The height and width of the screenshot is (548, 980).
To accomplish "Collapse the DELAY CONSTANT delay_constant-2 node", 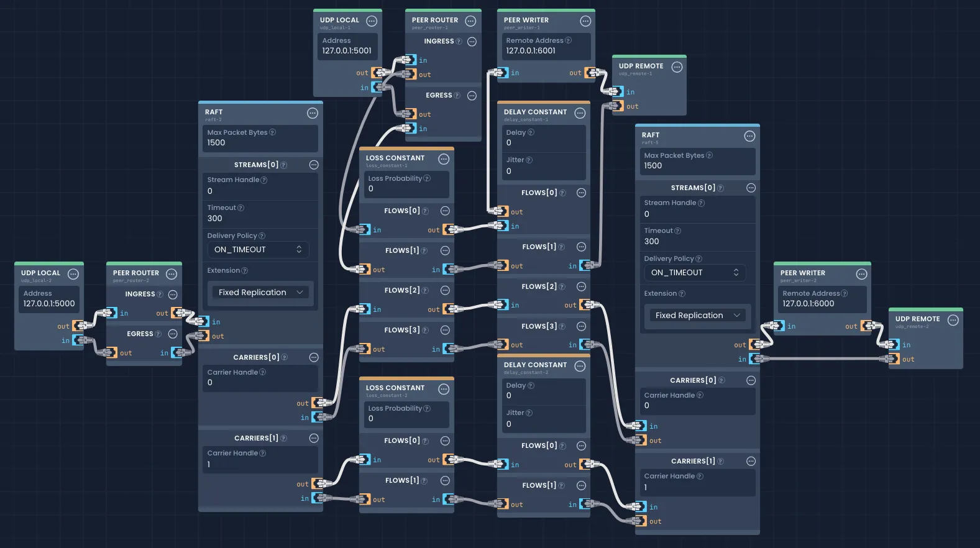I will 580,366.
